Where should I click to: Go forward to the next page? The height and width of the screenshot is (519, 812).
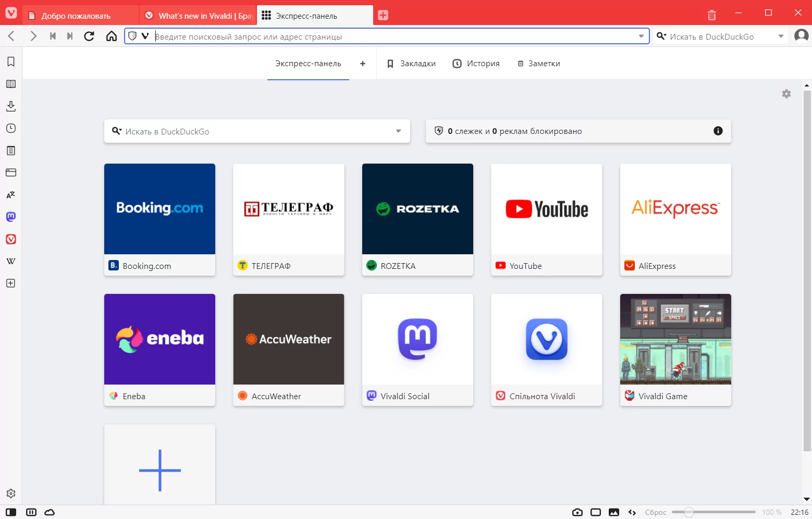click(33, 36)
